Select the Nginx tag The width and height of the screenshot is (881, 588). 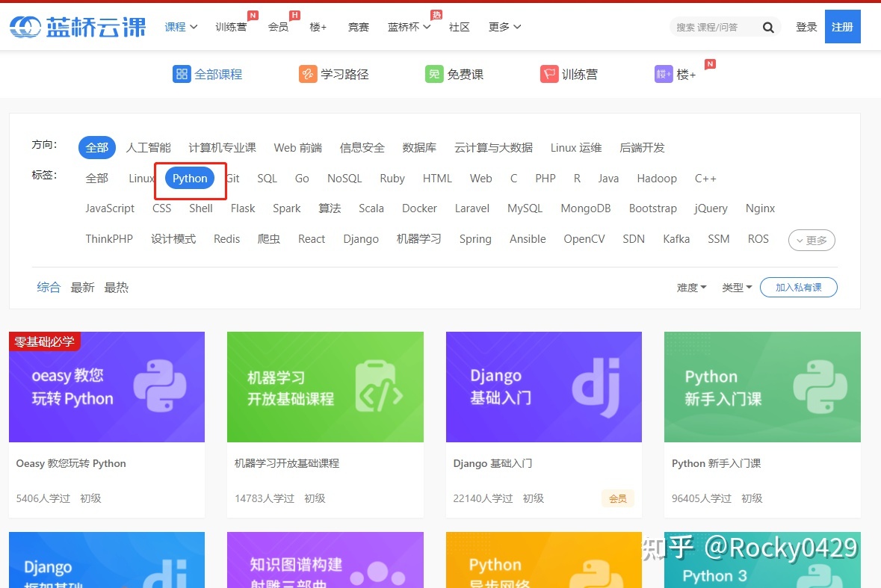tap(760, 208)
